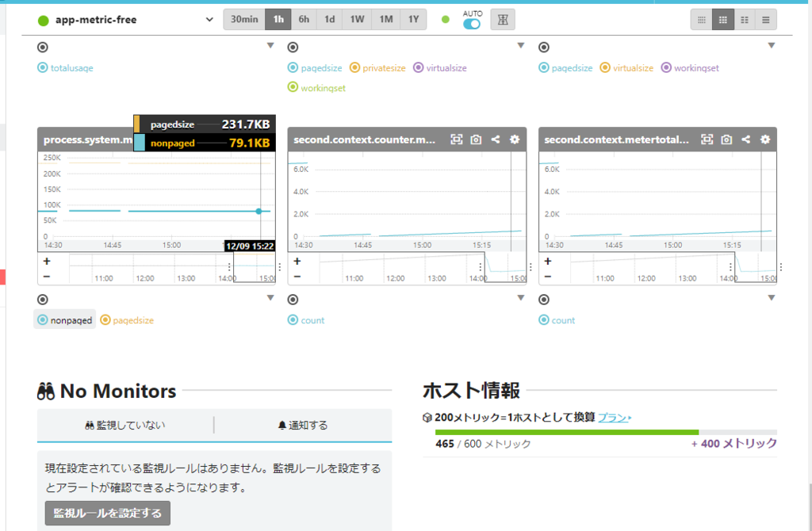
Task: Share the second.context.counter graph
Action: pos(496,139)
